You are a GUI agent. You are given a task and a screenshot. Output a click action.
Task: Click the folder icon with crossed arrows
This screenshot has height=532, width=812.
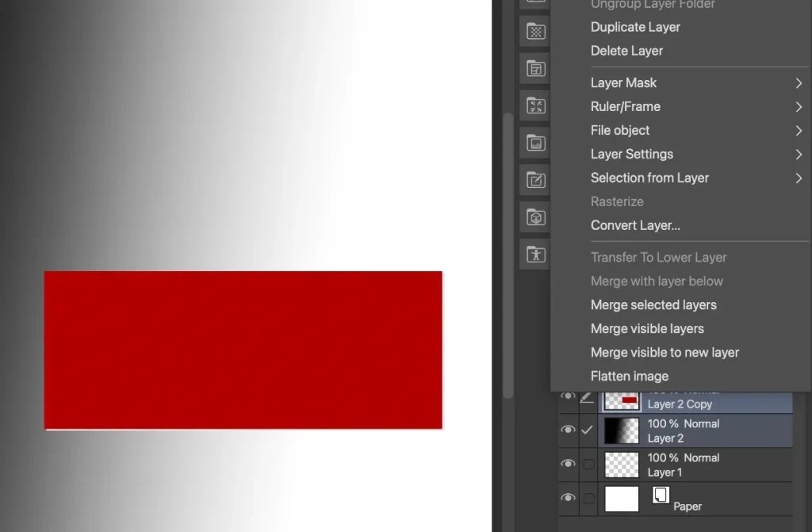click(535, 105)
